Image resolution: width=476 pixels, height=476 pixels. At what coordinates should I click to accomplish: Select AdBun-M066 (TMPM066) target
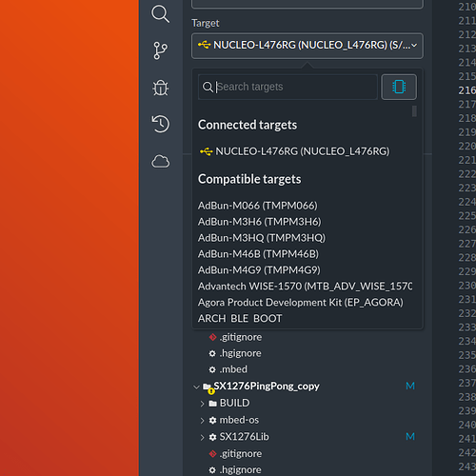[258, 206]
